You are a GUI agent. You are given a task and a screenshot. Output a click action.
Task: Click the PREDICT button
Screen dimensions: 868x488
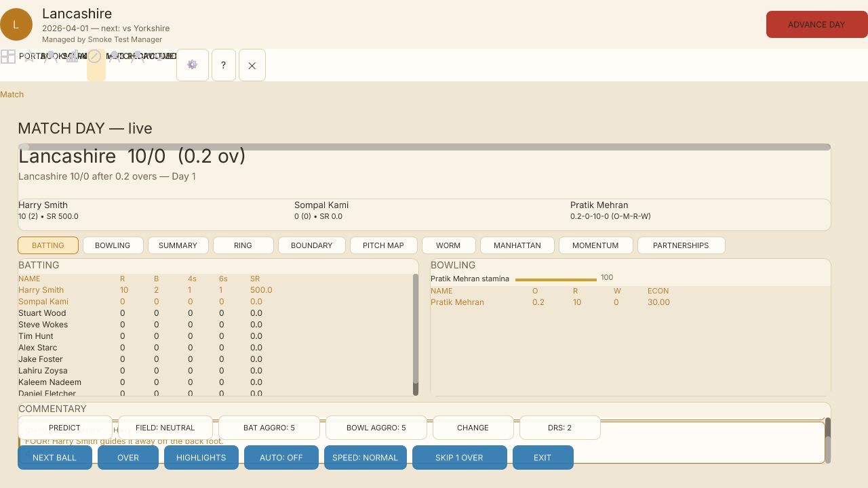pos(65,428)
